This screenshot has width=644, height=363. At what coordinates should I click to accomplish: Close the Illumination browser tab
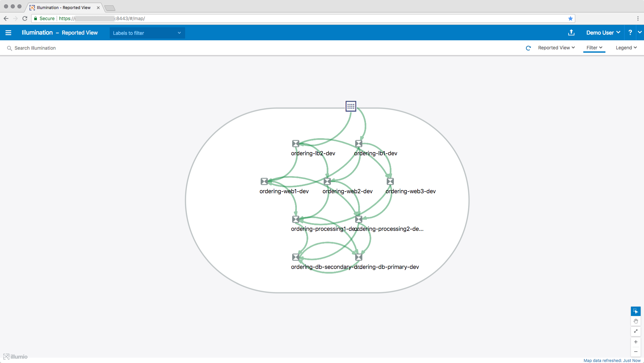tap(98, 8)
